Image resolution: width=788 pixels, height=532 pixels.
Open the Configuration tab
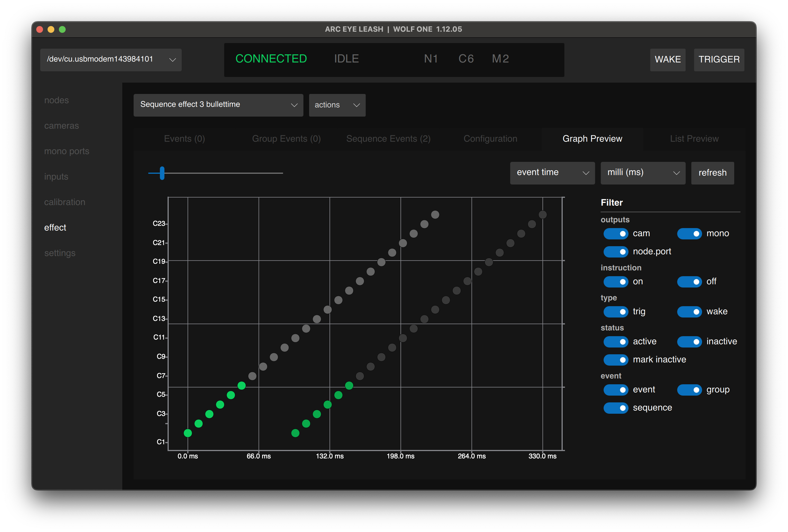click(x=490, y=139)
